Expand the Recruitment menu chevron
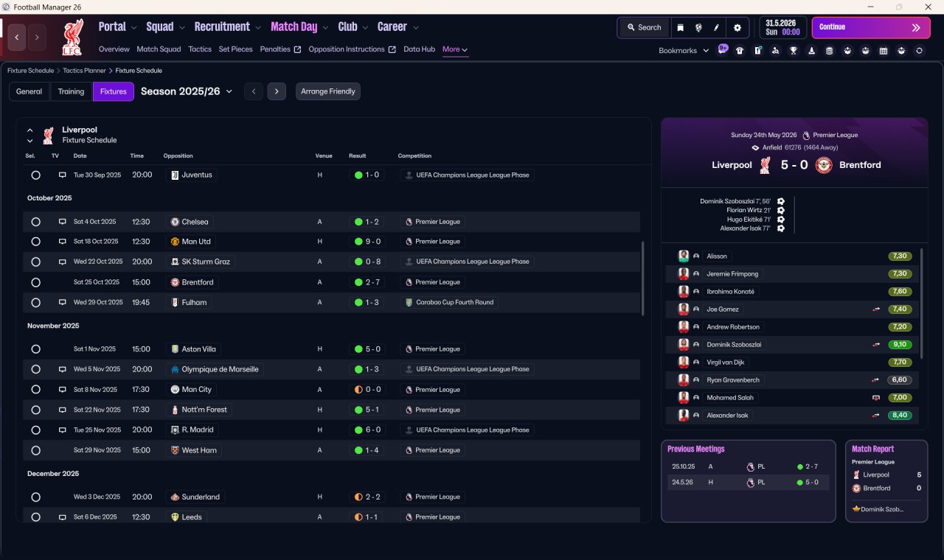The image size is (944, 560). (x=258, y=28)
